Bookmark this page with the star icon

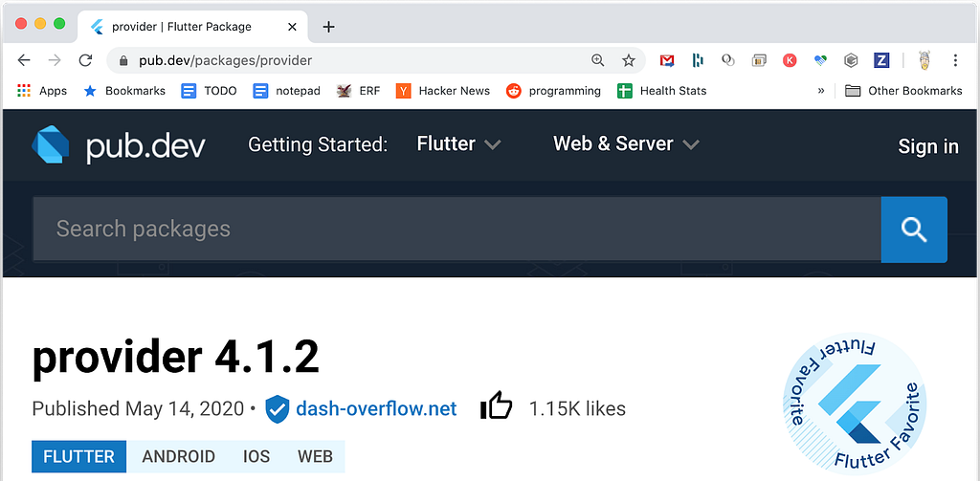[628, 60]
